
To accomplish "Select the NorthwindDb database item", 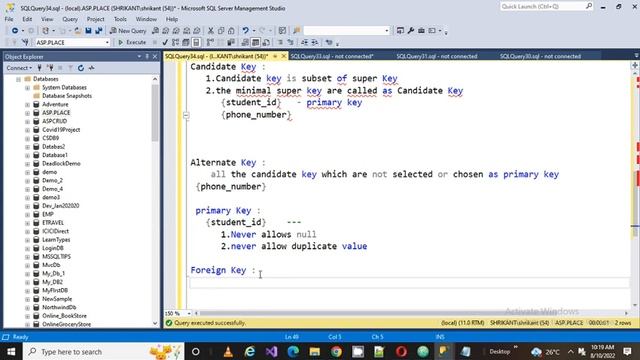I will pyautogui.click(x=59, y=307).
